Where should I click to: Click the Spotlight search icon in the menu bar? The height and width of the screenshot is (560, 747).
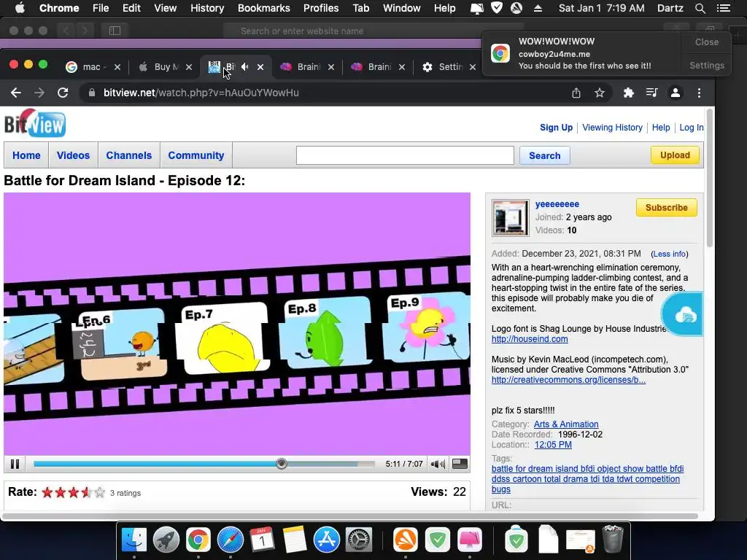700,8
